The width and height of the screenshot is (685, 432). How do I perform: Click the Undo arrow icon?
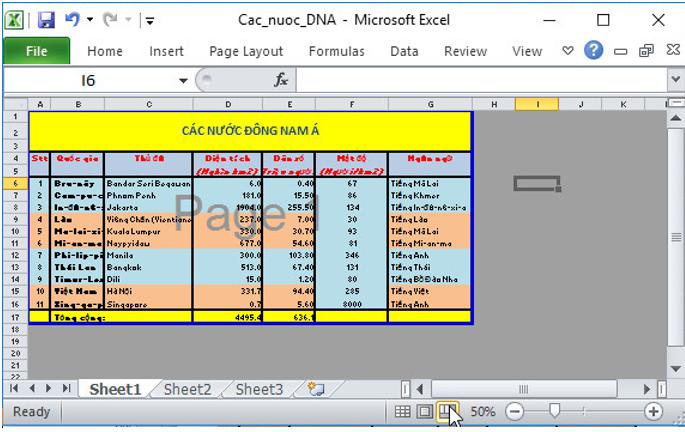72,19
